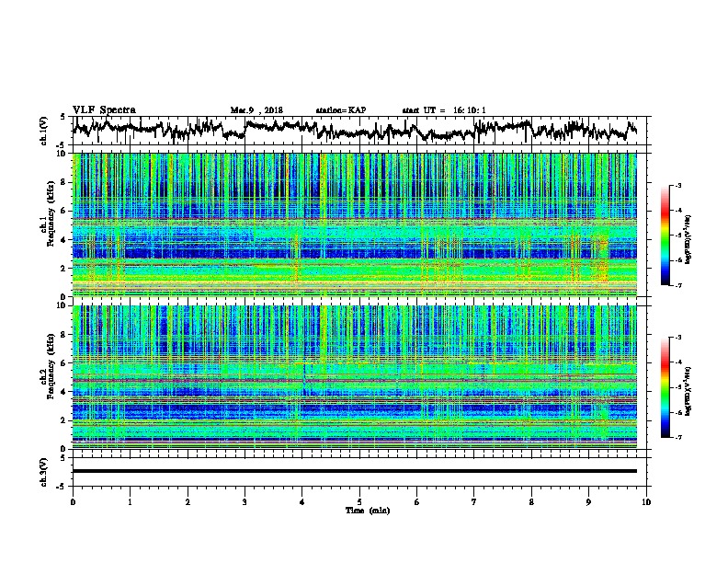The image size is (728, 563).
Task: Click the time axis tick label 2
Action: tap(188, 502)
